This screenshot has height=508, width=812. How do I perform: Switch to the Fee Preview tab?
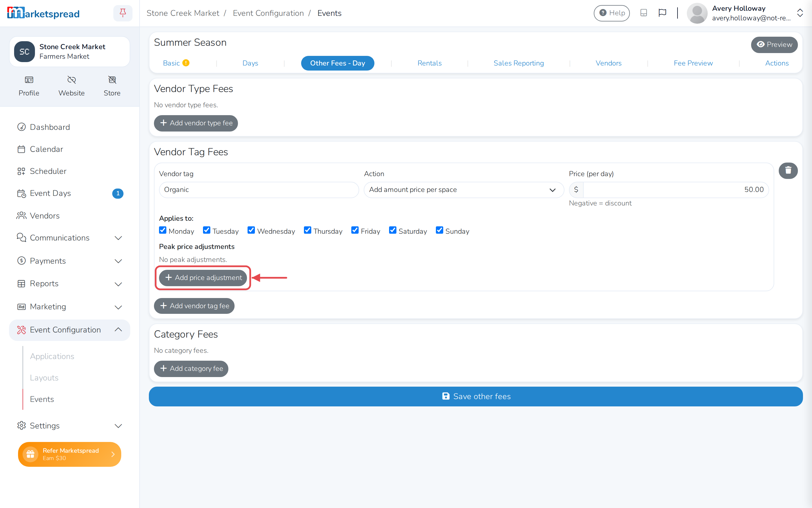pyautogui.click(x=693, y=63)
